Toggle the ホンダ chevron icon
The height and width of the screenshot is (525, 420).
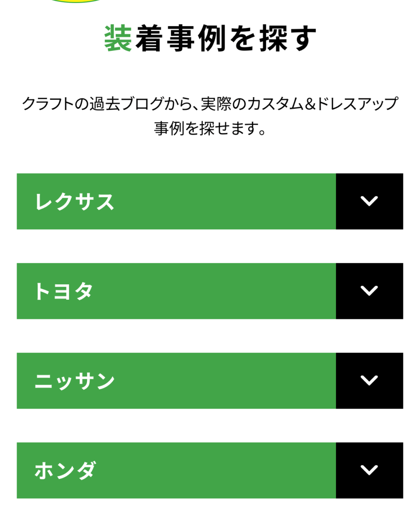click(x=369, y=470)
